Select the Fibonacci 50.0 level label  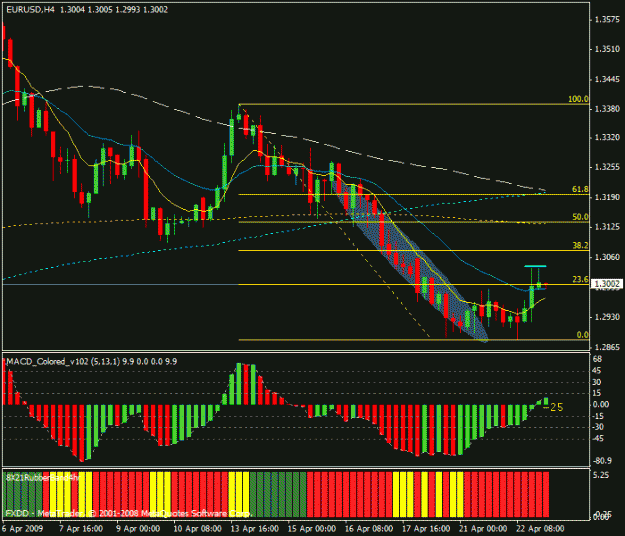coord(580,217)
